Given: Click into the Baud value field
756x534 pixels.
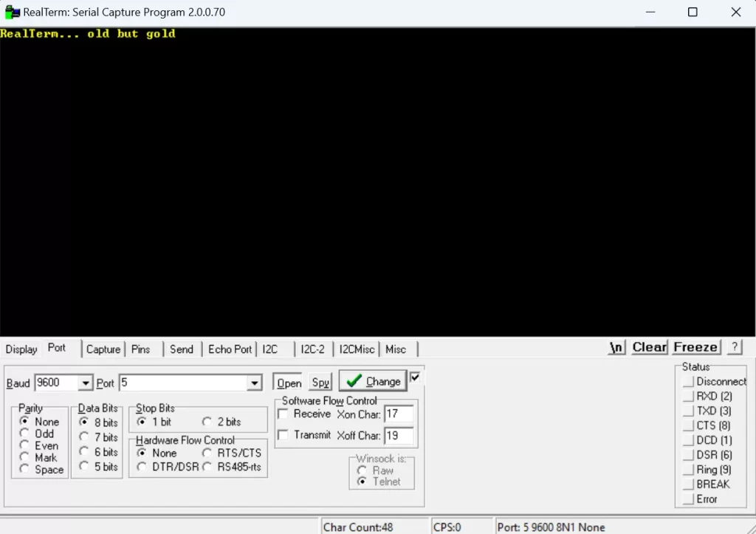Looking at the screenshot, I should click(57, 383).
